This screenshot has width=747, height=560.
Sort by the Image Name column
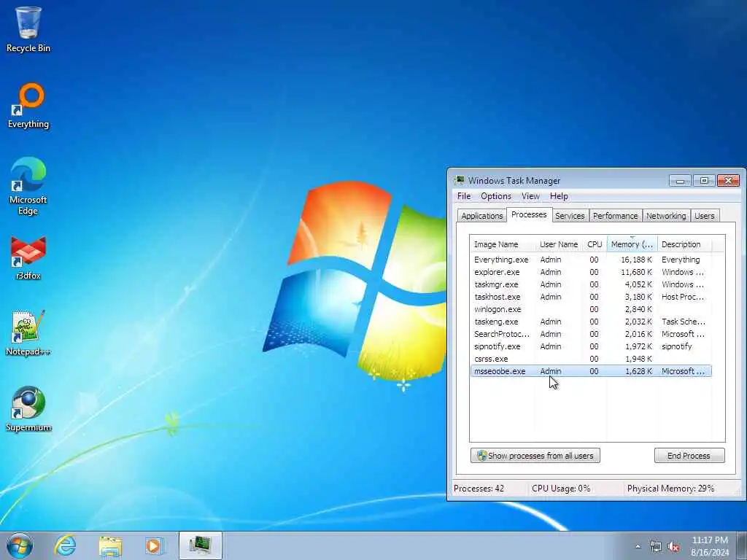503,244
